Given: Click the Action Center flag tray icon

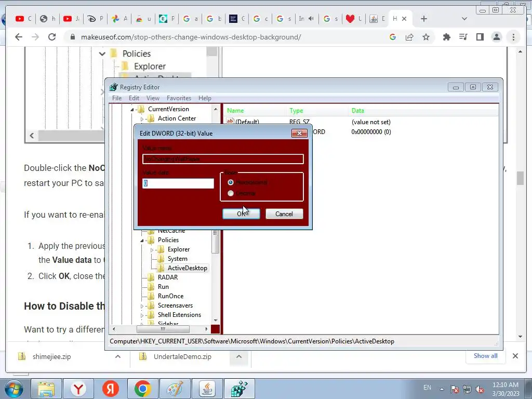Looking at the screenshot, I should (454, 389).
